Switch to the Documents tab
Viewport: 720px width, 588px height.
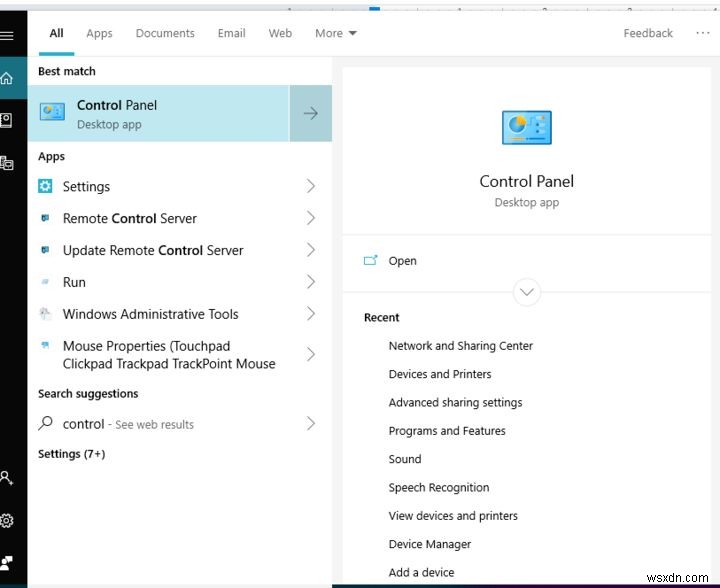[x=165, y=33]
